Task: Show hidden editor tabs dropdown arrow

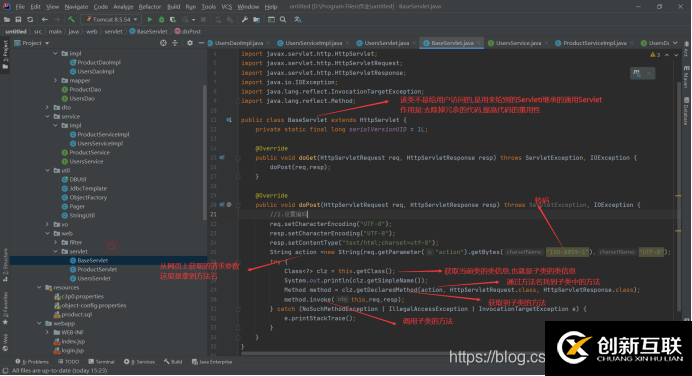Action: [675, 43]
